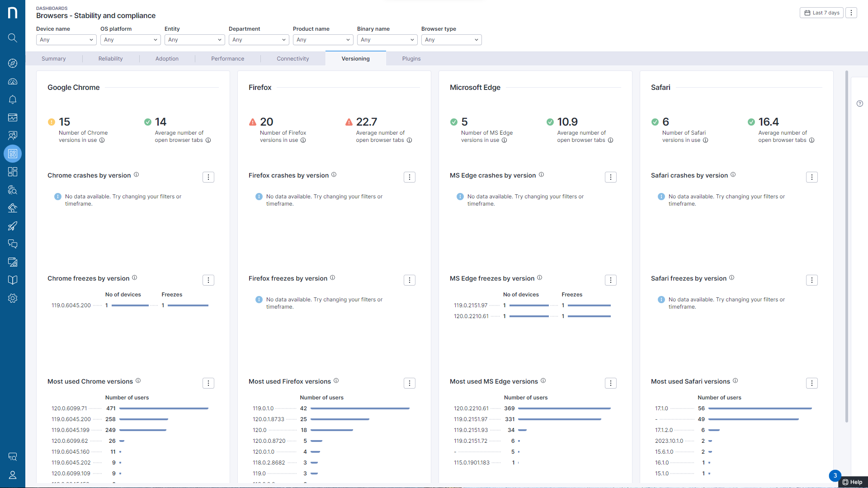This screenshot has width=868, height=488.
Task: Click the Help button in the bottom right
Action: point(853,482)
